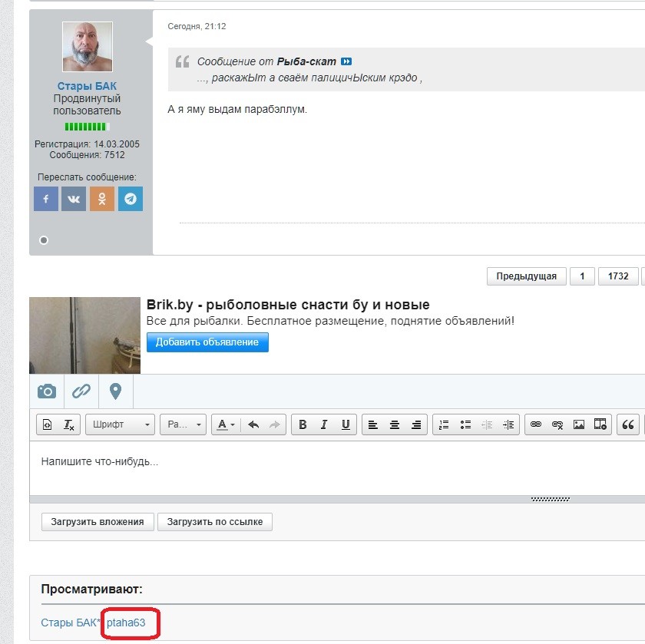
Task: Click the camera photo upload icon
Action: click(x=47, y=391)
